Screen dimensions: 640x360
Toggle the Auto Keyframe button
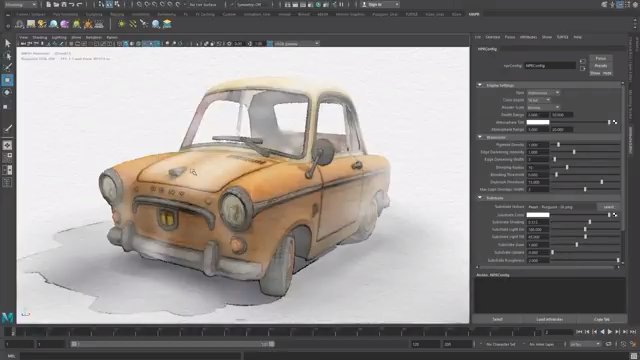click(x=624, y=344)
